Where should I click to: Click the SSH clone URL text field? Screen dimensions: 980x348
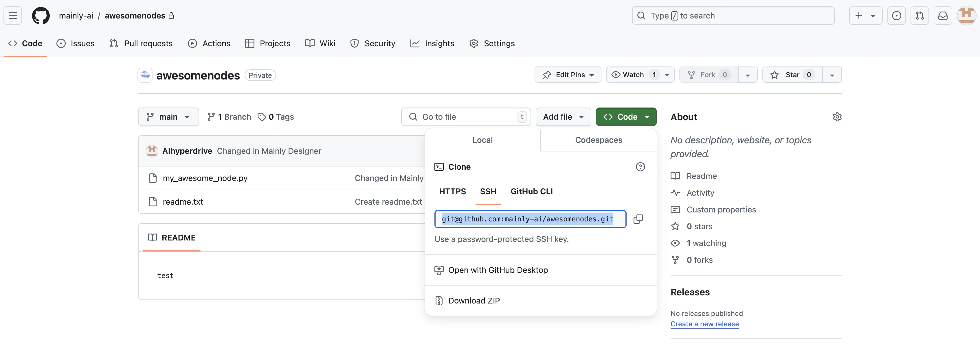(530, 219)
